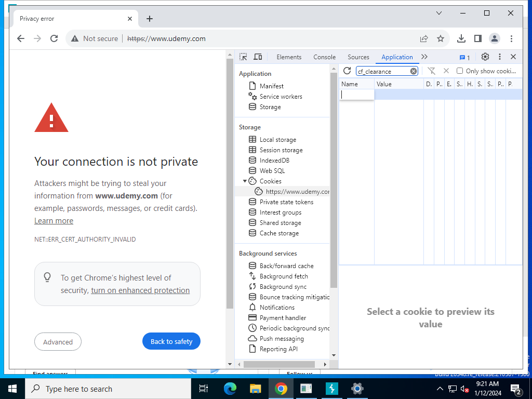532x399 pixels.
Task: Show more DevTools tabs chevron
Action: 424,57
